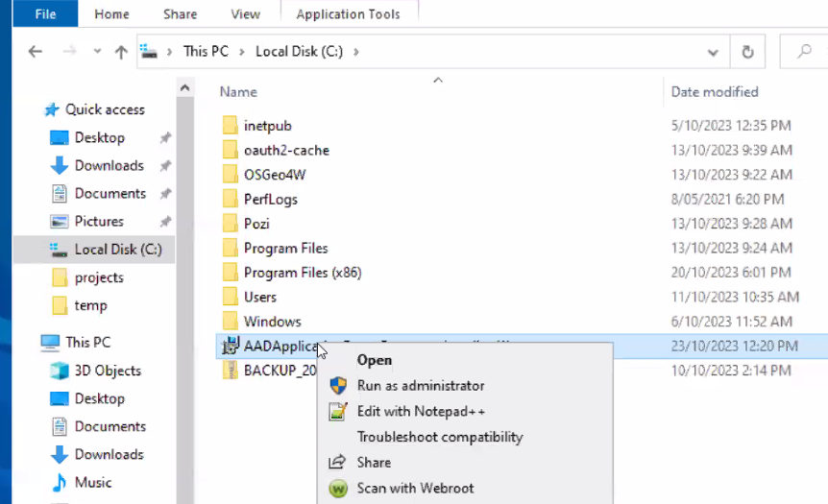Click the search magnifier icon
Viewport: 828px width, 504px height.
803,52
